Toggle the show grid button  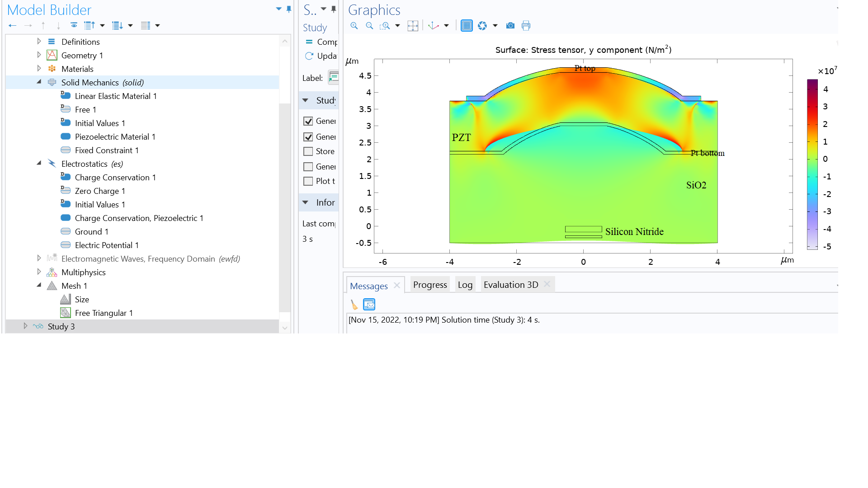pos(467,26)
